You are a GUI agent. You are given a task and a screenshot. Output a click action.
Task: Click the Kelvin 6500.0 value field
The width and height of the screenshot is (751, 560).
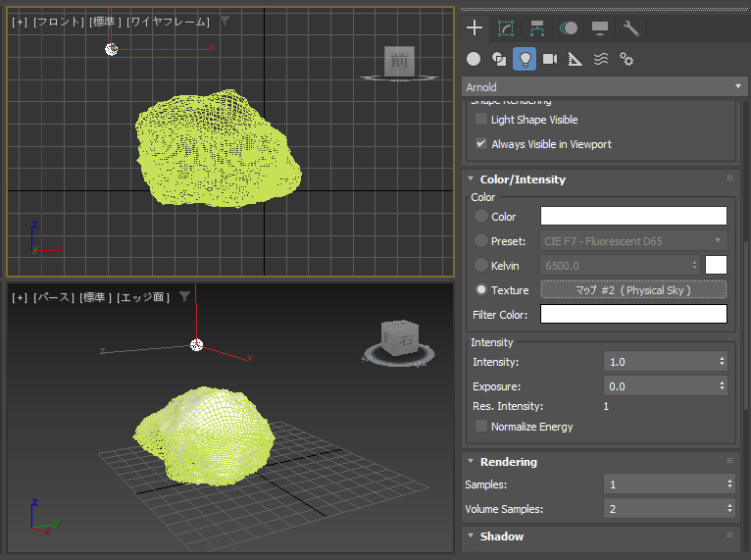[614, 265]
